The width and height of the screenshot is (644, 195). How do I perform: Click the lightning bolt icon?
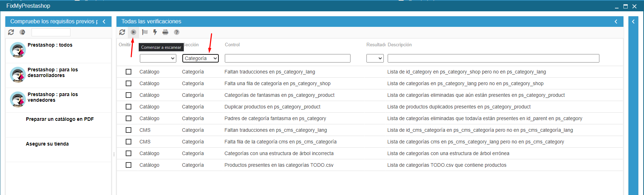pyautogui.click(x=155, y=32)
